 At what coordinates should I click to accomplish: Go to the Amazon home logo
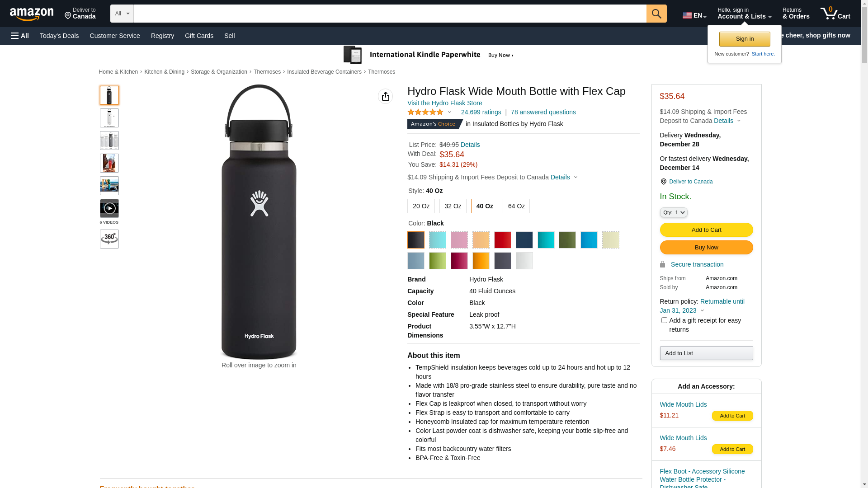pyautogui.click(x=32, y=14)
